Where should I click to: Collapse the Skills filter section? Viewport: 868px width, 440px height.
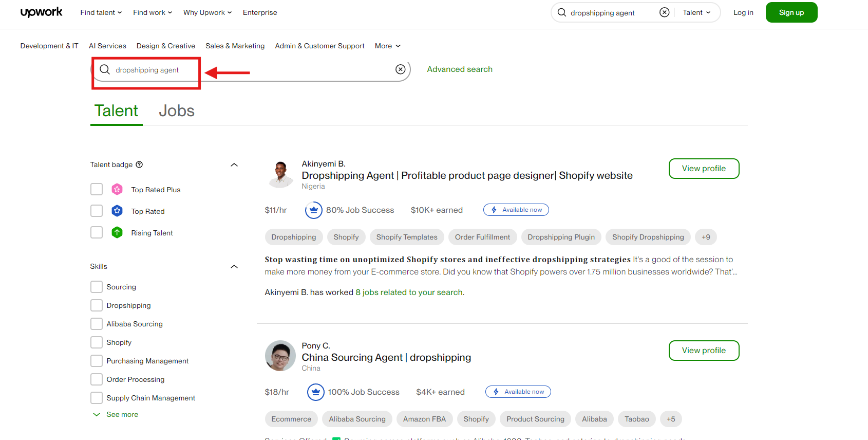coord(234,266)
